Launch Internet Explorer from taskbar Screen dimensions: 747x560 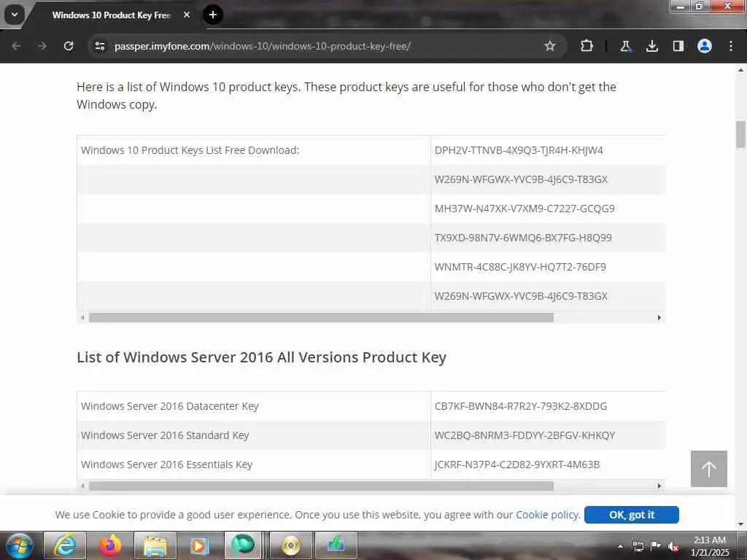[x=65, y=545]
